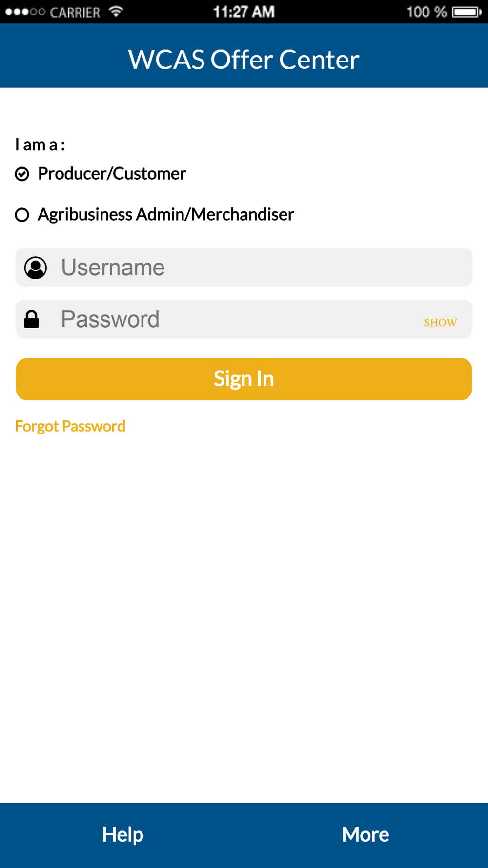Focus the Username input field
Image resolution: width=488 pixels, height=868 pixels.
244,268
